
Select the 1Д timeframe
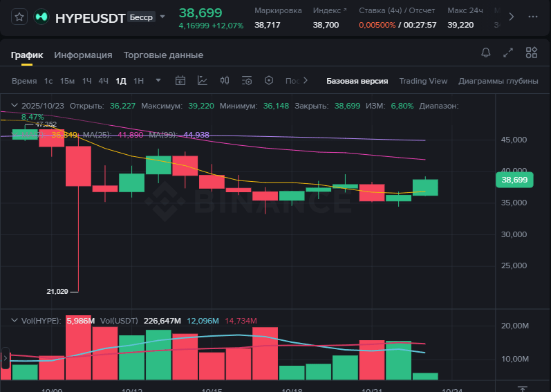click(121, 81)
